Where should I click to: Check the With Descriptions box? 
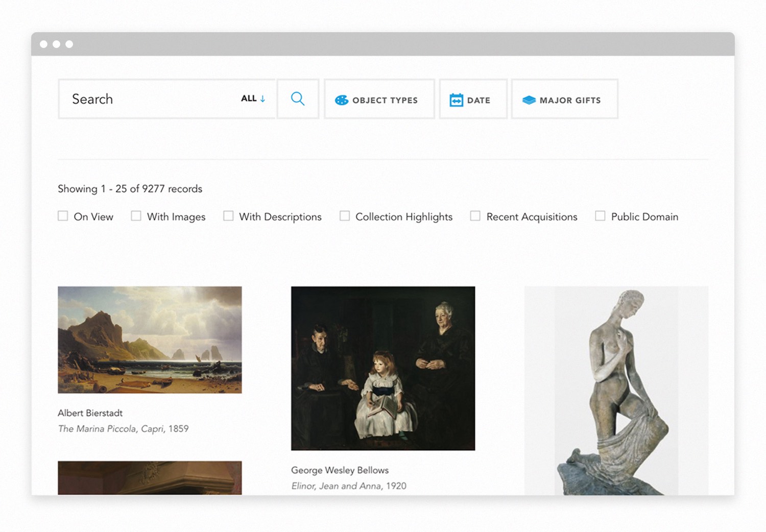228,216
